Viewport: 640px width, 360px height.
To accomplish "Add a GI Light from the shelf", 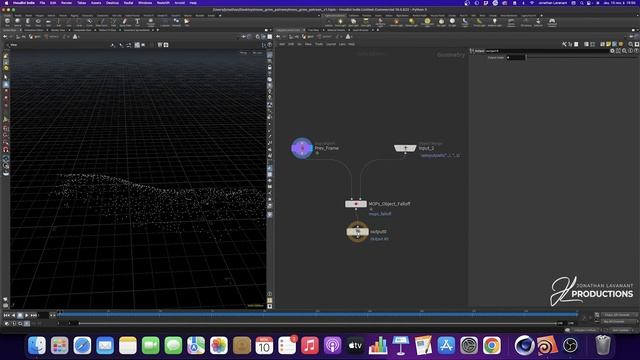I will click(x=452, y=22).
